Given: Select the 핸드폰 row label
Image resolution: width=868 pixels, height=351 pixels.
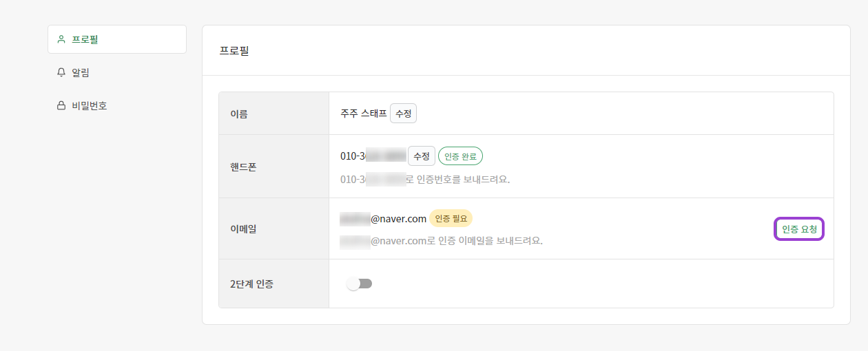Looking at the screenshot, I should click(243, 167).
